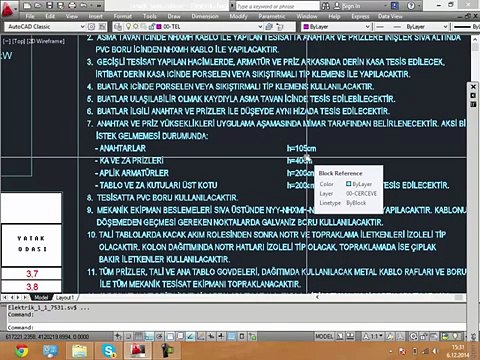
Task: Click the [-] viewport controls label
Action: click(6, 41)
